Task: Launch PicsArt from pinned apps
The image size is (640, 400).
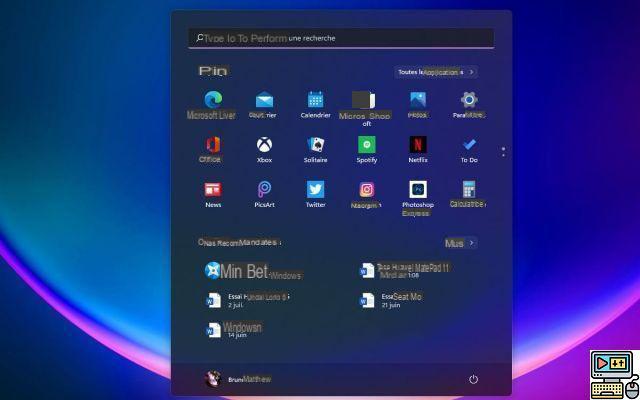Action: [264, 189]
